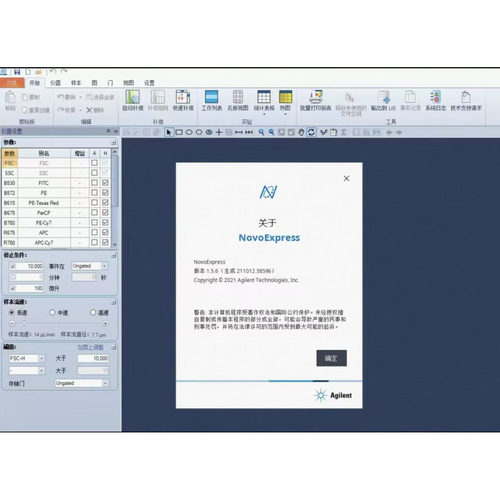Open the 工作列表 (work list) icon

point(212,97)
